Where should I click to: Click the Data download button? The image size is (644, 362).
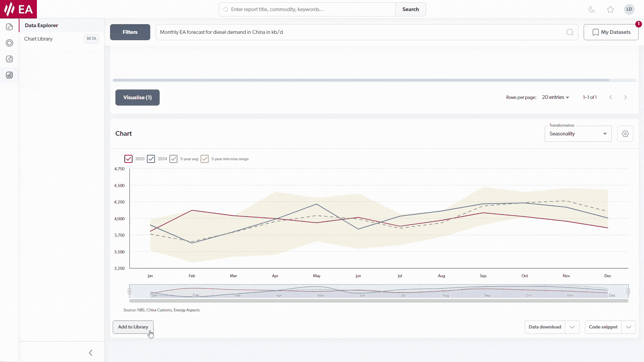coord(545,327)
